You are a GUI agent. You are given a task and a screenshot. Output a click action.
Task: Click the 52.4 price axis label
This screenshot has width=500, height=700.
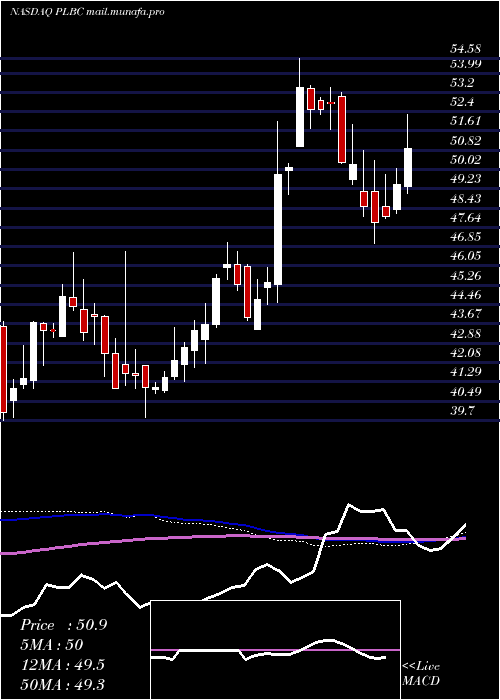click(x=462, y=102)
